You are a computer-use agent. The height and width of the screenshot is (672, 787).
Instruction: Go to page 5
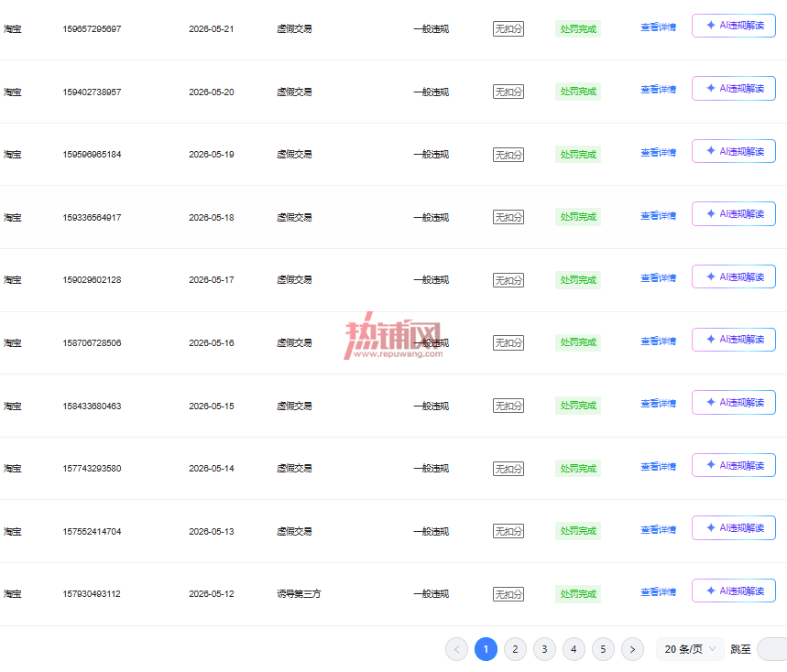pyautogui.click(x=603, y=649)
